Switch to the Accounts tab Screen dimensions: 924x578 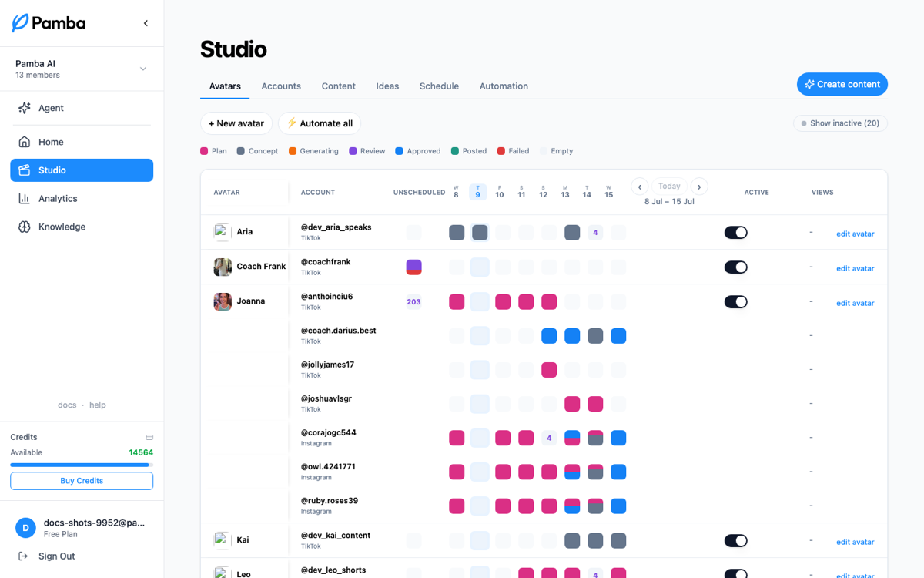coord(281,86)
